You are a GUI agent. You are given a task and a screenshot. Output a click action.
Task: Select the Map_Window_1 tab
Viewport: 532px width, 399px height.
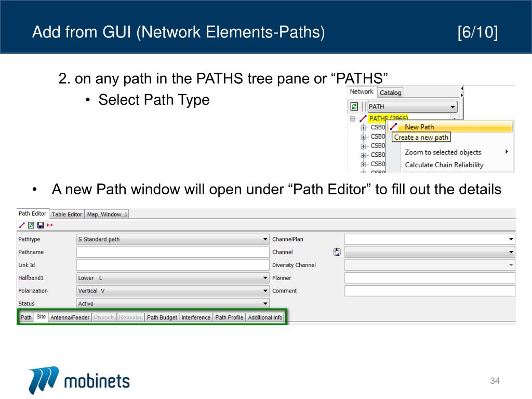[107, 215]
